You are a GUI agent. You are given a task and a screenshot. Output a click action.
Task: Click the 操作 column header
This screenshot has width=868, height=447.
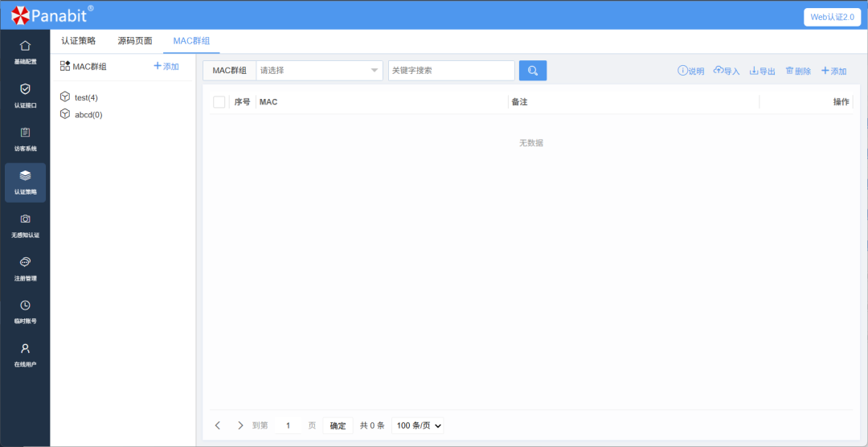coord(841,102)
